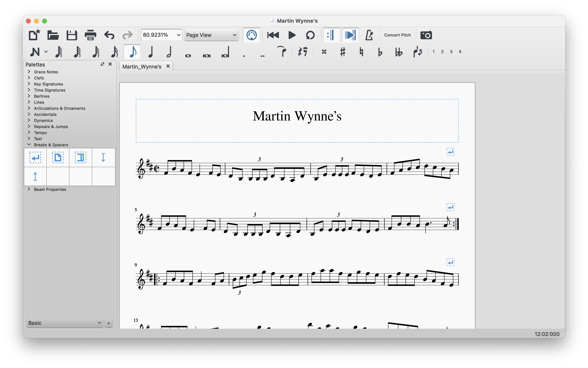Open the mixer (MIDI palette) icon
Screen dimensions: 588x368
point(251,35)
